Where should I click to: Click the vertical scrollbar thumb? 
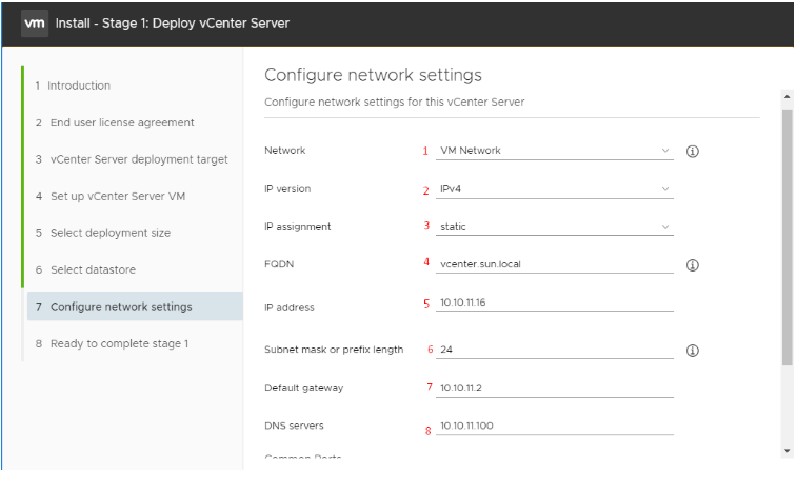coord(787,237)
